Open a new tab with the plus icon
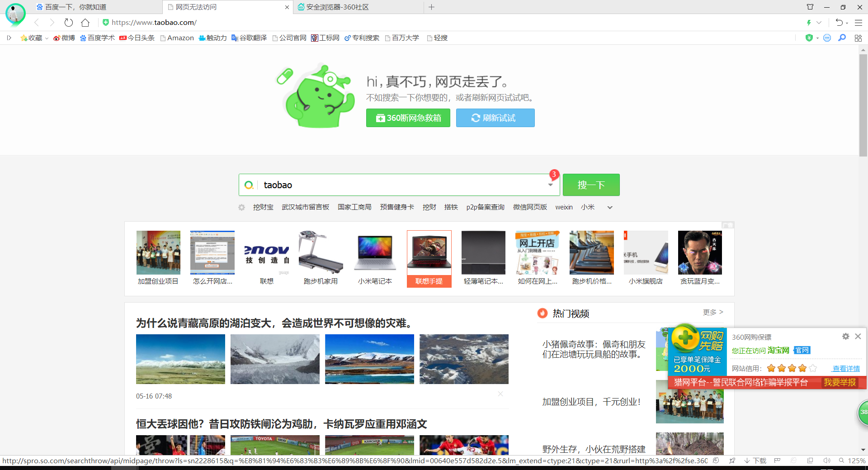The image size is (868, 470). coord(432,7)
